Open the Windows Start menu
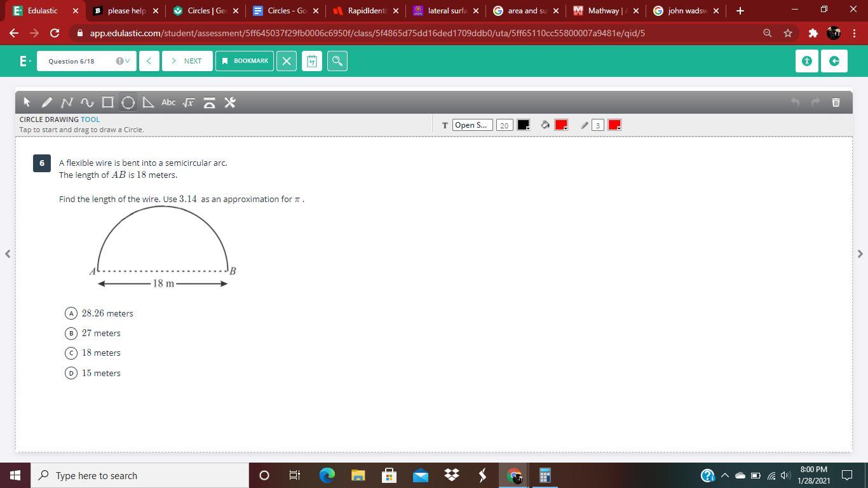868x488 pixels. 15,475
